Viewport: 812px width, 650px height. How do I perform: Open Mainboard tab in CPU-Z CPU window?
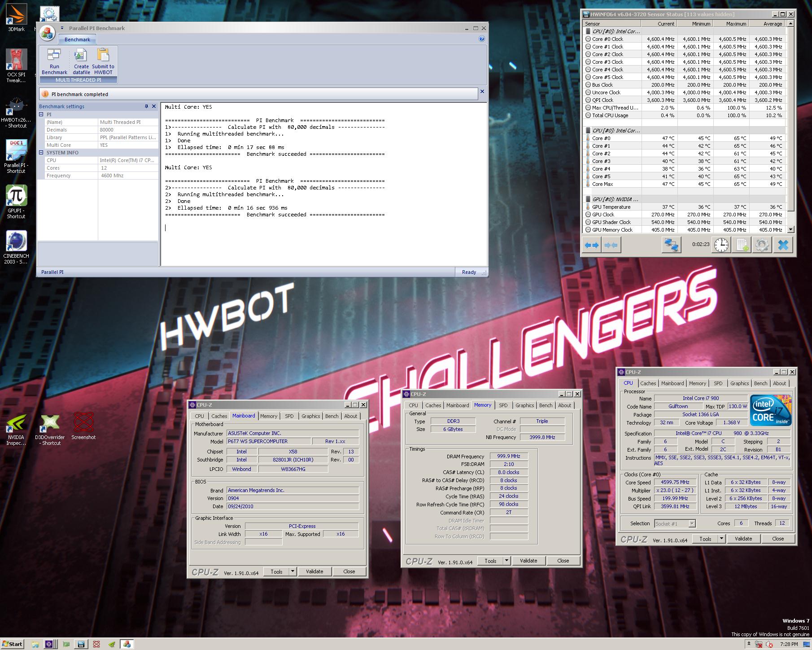coord(672,383)
